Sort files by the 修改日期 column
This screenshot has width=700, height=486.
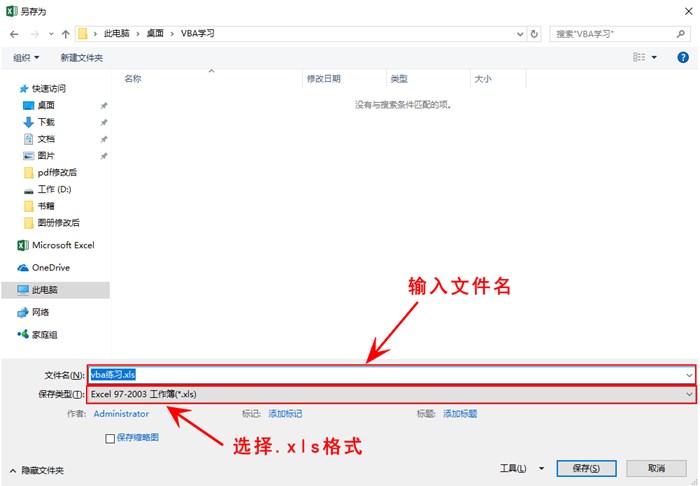point(324,79)
